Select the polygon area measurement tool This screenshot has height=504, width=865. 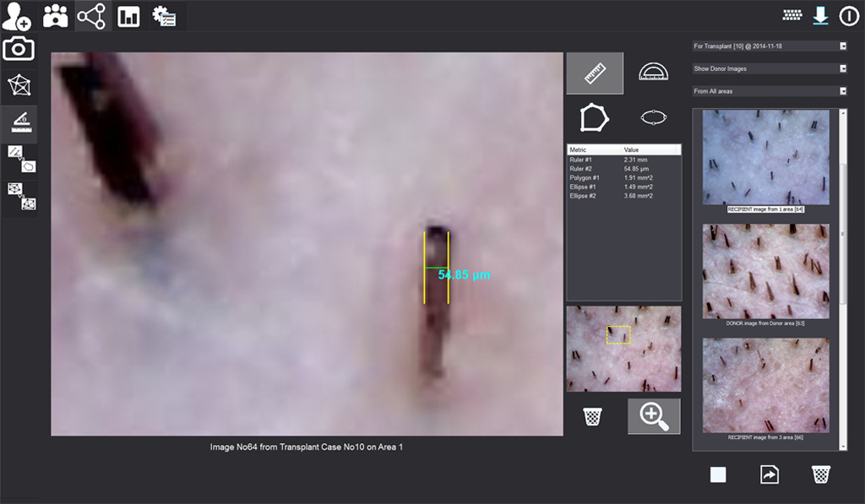point(594,117)
